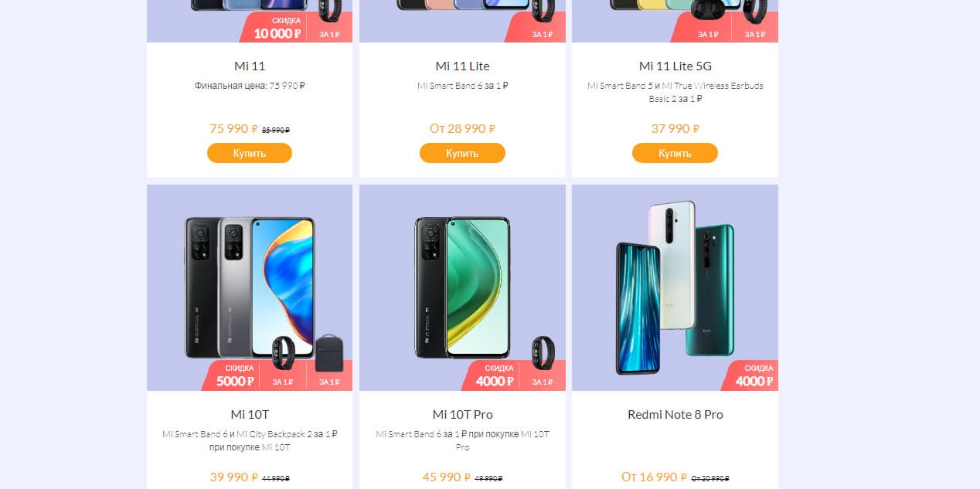
Task: Open the Redmi Note 8 Pro title
Action: 675,415
